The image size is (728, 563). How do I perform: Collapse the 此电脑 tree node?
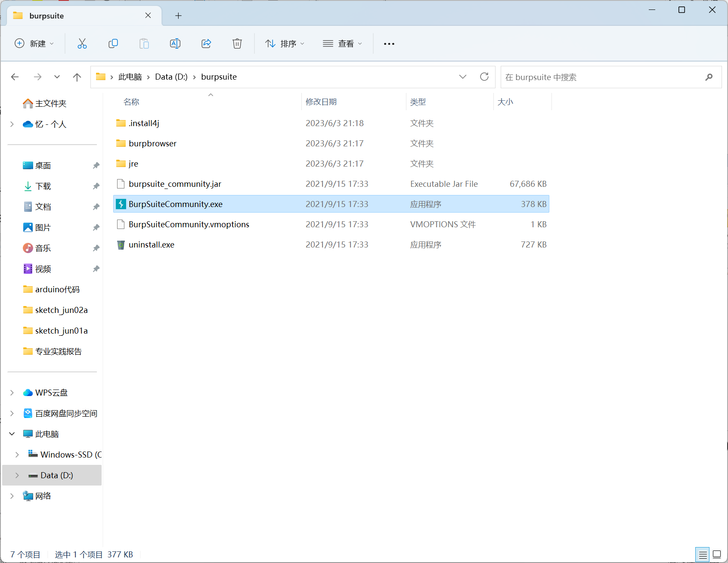(12, 434)
